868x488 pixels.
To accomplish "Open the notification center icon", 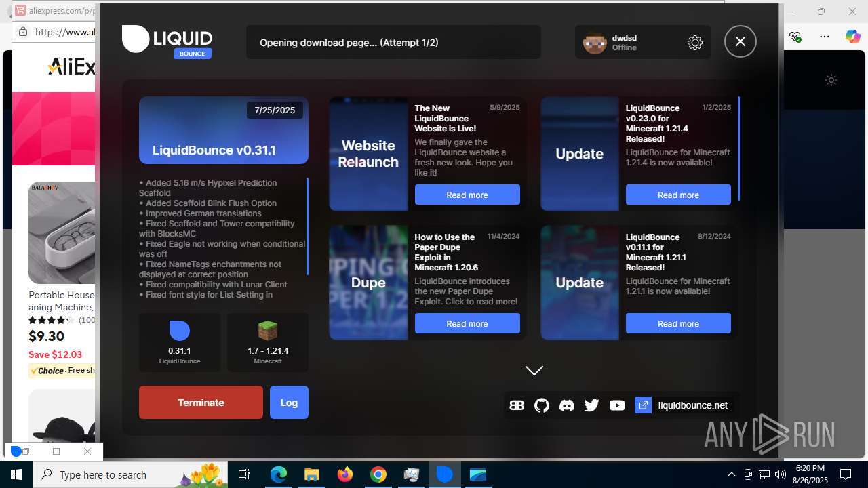I will (x=846, y=474).
